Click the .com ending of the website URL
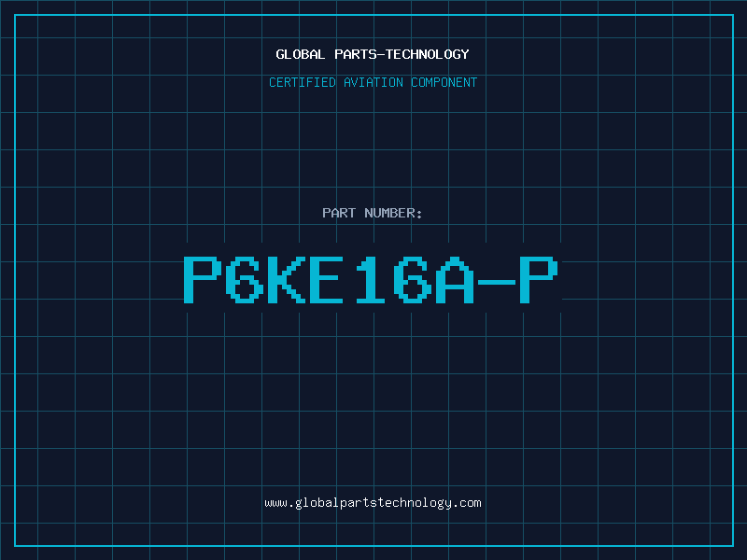Screen dimensions: 747x560 click(x=466, y=503)
